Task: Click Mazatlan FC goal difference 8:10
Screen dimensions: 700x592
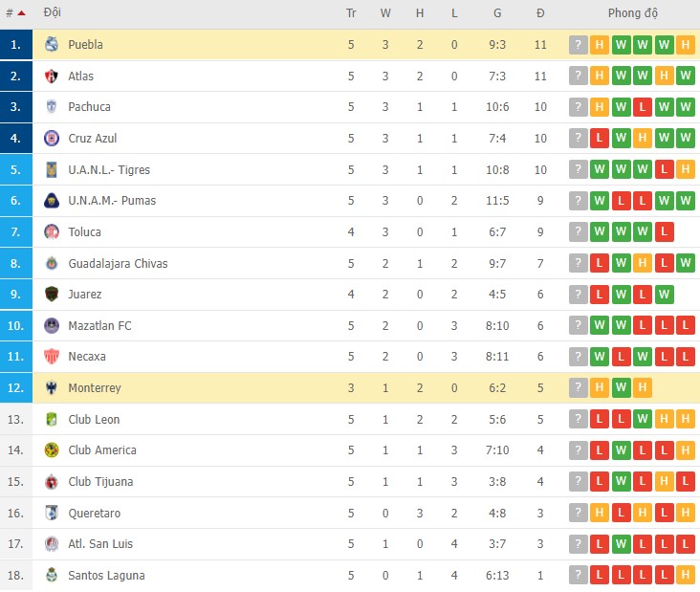Action: pos(497,326)
